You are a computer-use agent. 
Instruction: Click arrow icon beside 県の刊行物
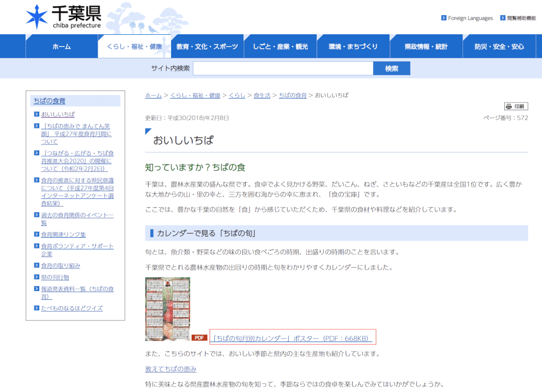37,277
